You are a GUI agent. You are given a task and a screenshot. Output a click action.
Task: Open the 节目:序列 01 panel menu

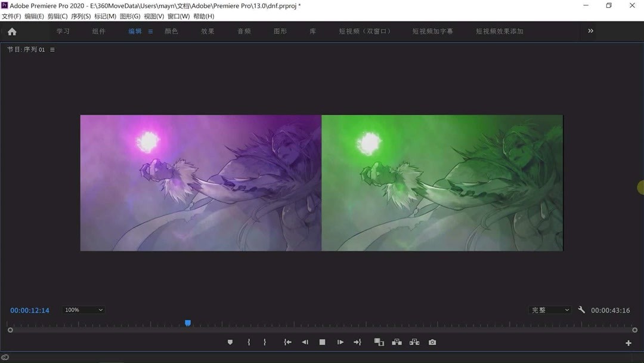coord(52,50)
